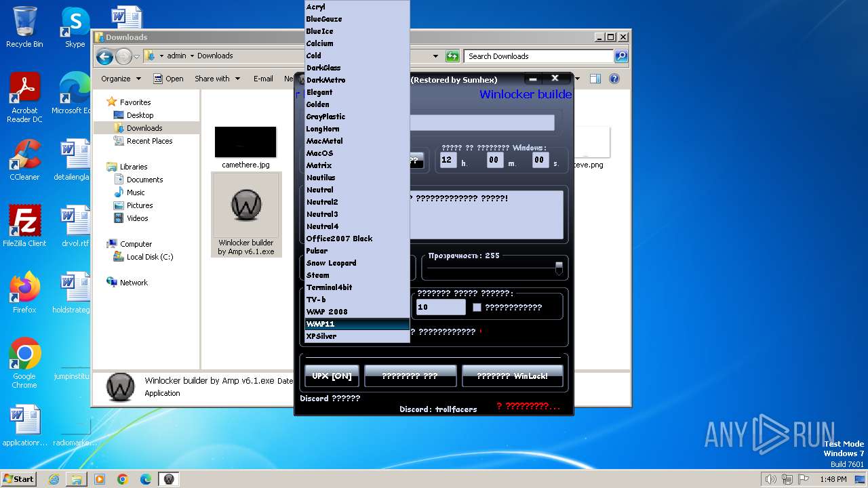This screenshot has width=868, height=488.
Task: Select the Calcium skin entry
Action: click(x=357, y=43)
